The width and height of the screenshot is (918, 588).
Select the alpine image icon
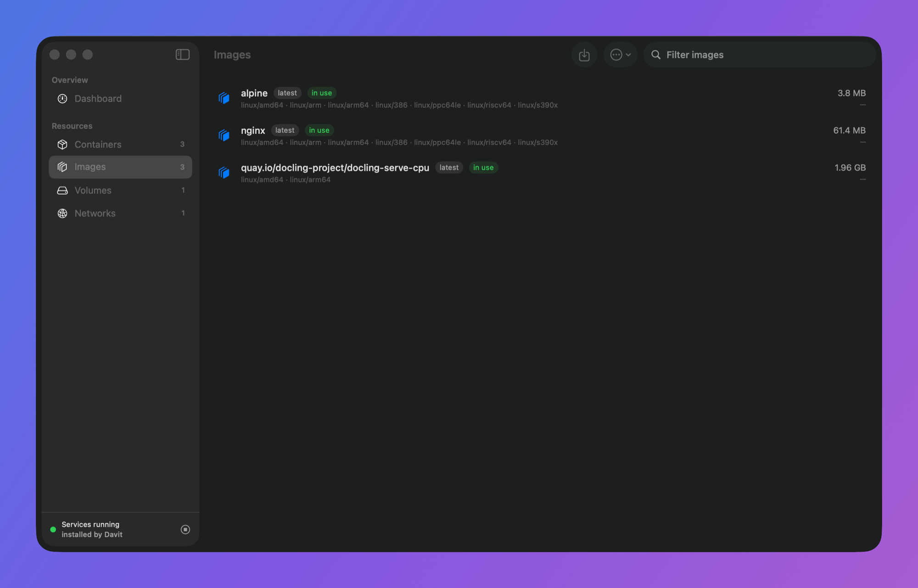tap(224, 98)
